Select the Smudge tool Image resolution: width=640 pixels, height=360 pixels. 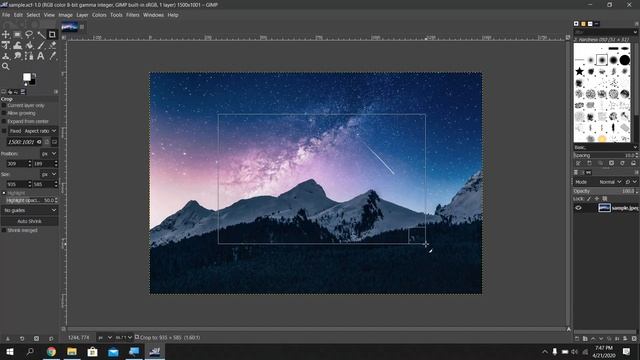click(x=17, y=56)
